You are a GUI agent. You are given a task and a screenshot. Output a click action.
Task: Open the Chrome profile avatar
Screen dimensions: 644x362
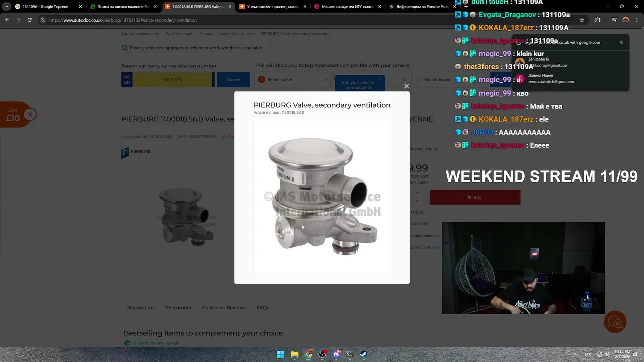point(626,20)
